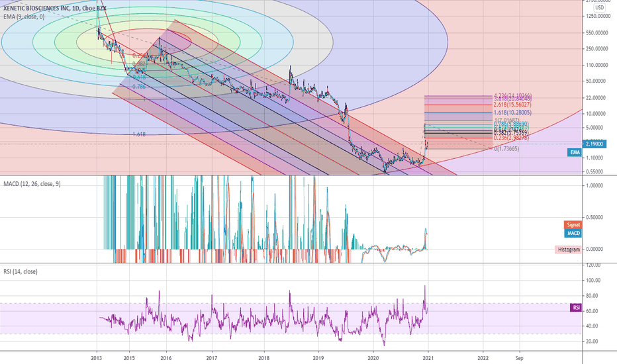Click the 550.00000 price axis value
Screen dimensions: 617x364
tap(596, 32)
